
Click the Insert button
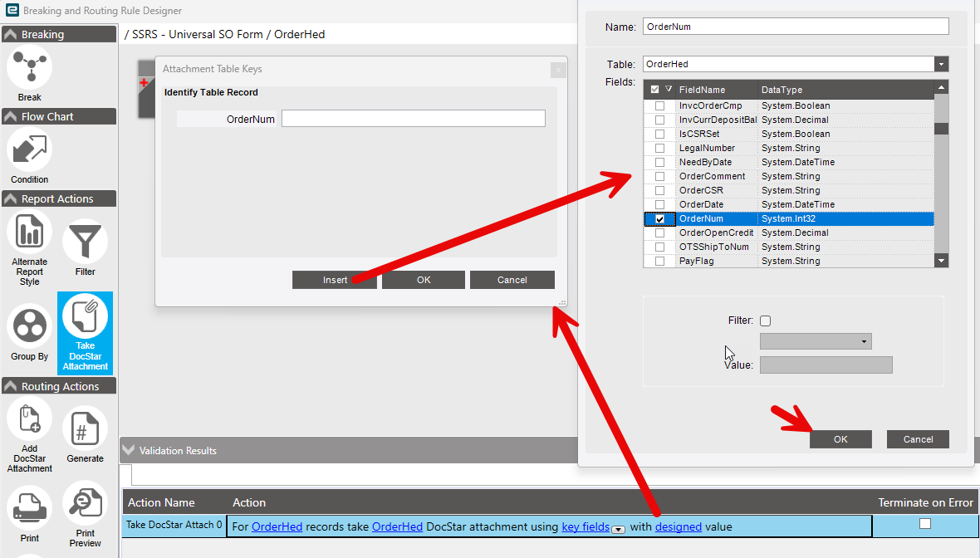[x=335, y=280]
